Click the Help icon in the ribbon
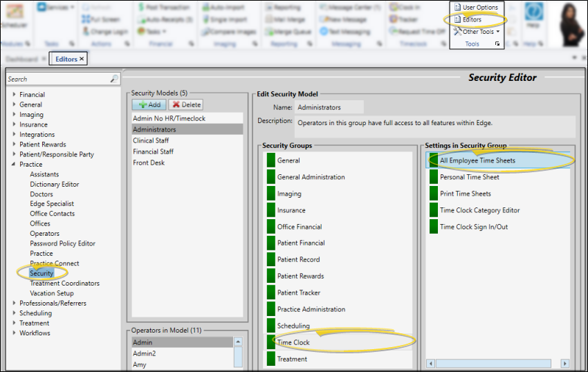The width and height of the screenshot is (588, 372). point(533,12)
